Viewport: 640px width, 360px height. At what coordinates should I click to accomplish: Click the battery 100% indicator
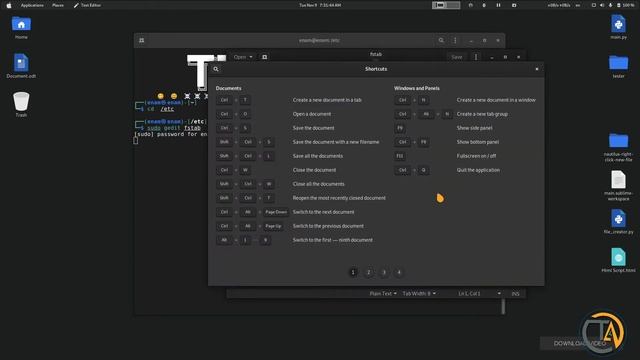[625, 5]
